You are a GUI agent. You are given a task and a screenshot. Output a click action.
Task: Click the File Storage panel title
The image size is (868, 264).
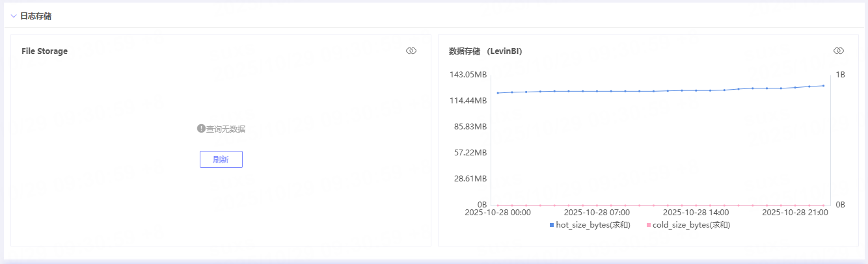[44, 51]
